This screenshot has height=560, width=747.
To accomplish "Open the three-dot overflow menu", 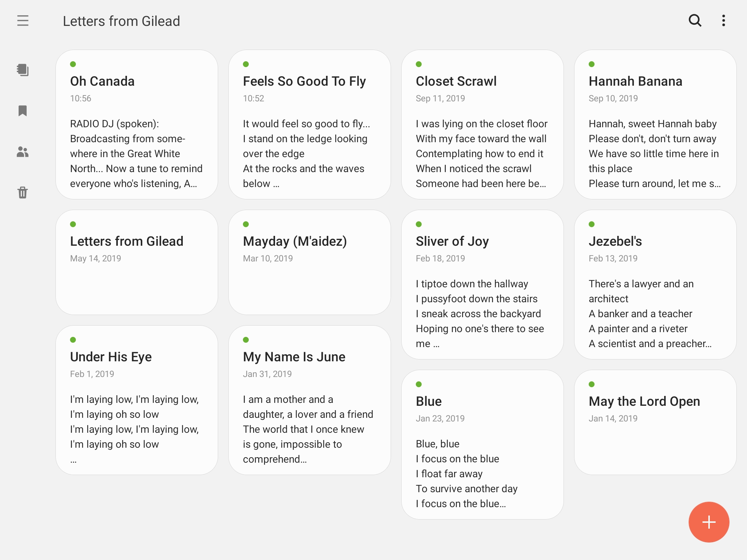I will click(x=724, y=21).
